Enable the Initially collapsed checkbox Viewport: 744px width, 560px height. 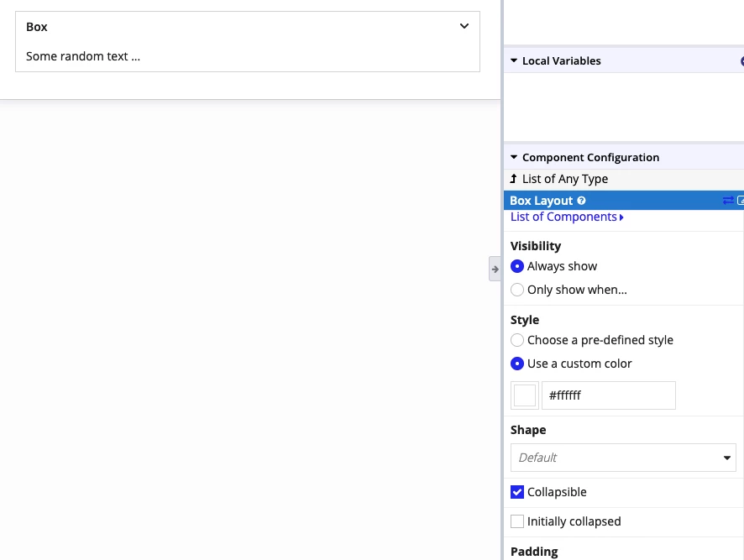(517, 521)
